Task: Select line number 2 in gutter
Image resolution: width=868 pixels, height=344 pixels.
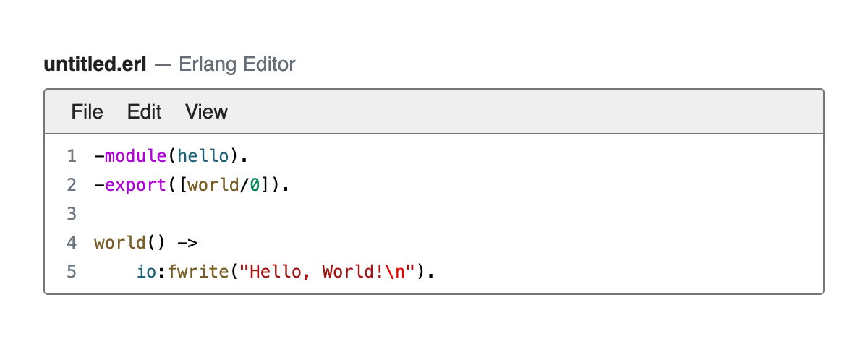Action: (x=71, y=185)
